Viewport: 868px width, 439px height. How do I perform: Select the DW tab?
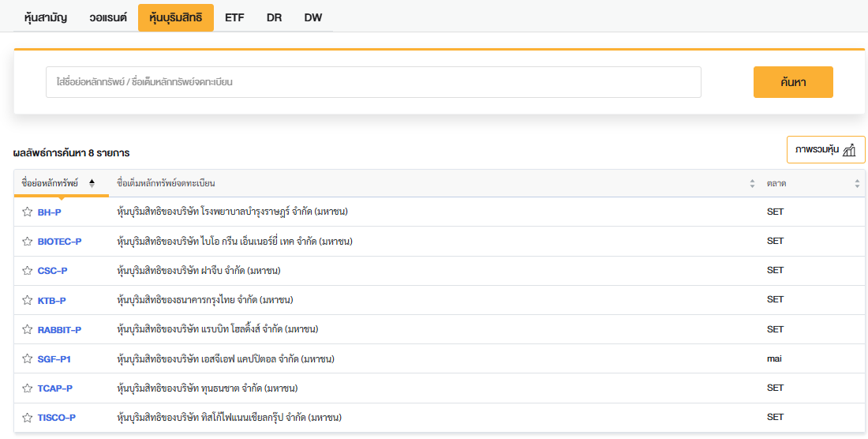(313, 17)
